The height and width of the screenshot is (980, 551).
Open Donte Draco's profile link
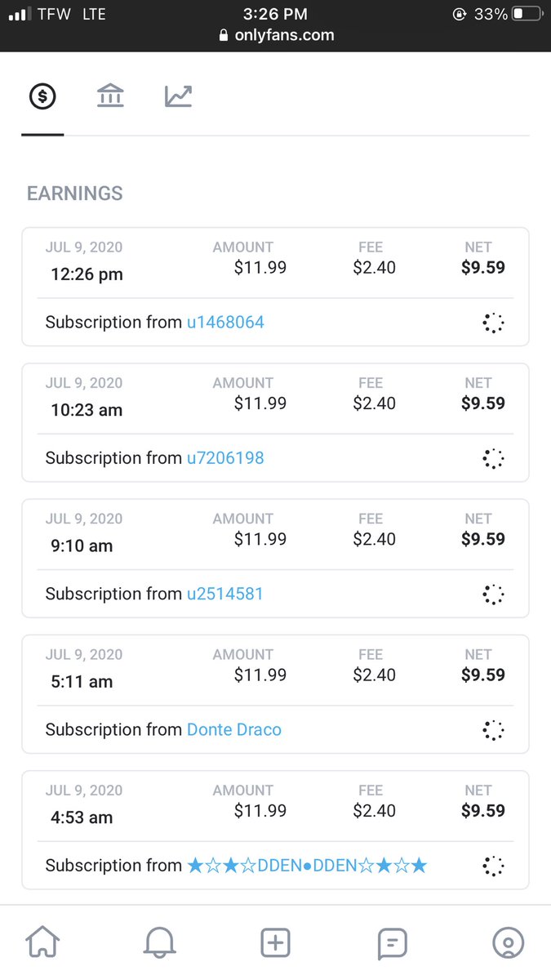coord(234,729)
